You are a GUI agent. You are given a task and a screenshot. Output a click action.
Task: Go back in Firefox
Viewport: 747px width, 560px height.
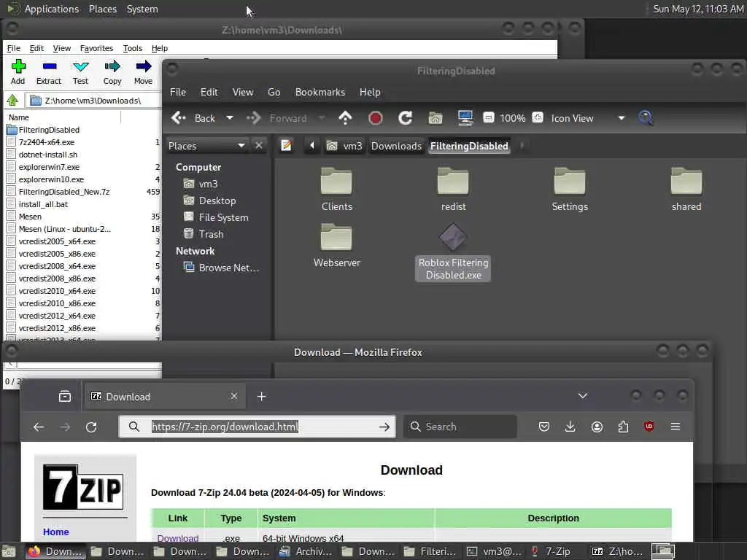pyautogui.click(x=39, y=427)
